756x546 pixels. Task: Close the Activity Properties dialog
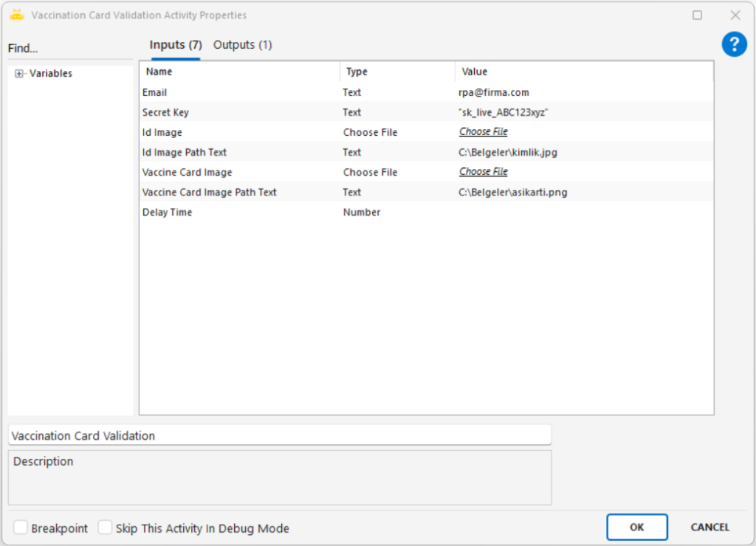735,15
